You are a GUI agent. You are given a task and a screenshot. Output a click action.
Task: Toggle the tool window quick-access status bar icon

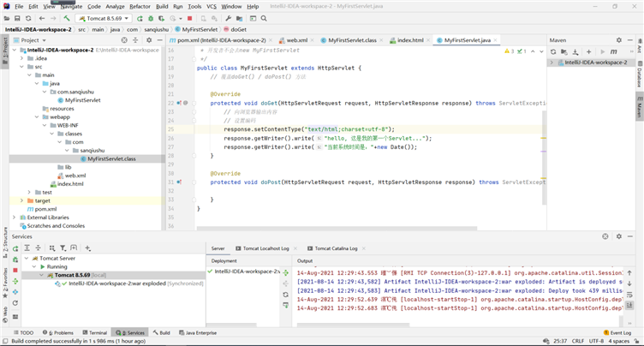[x=5, y=341]
